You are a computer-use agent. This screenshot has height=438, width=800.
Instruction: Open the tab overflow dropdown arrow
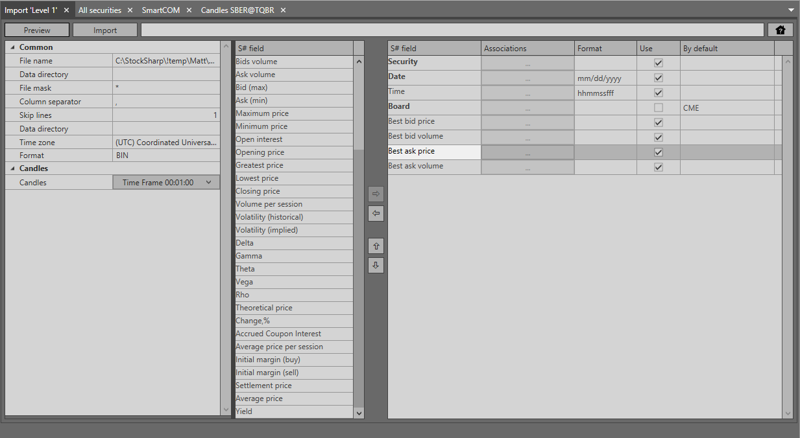(790, 10)
